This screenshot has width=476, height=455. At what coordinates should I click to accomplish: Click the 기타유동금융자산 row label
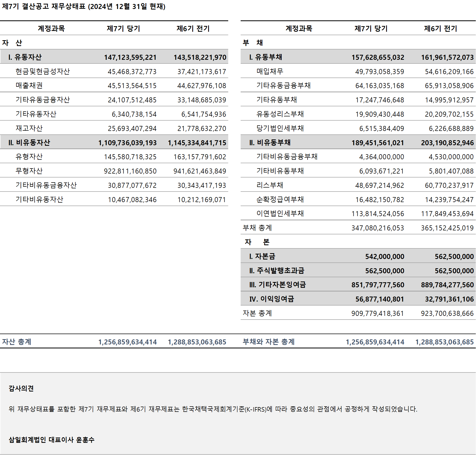(x=43, y=100)
